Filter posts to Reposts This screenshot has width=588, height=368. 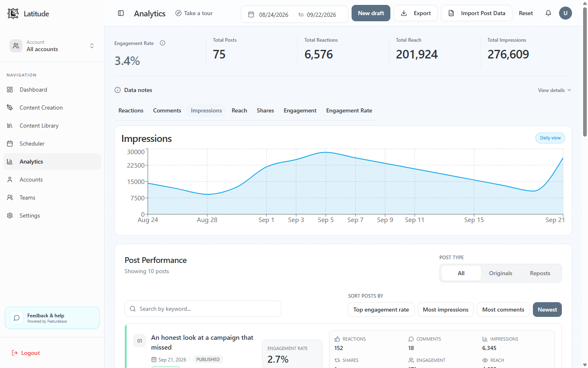(x=540, y=273)
